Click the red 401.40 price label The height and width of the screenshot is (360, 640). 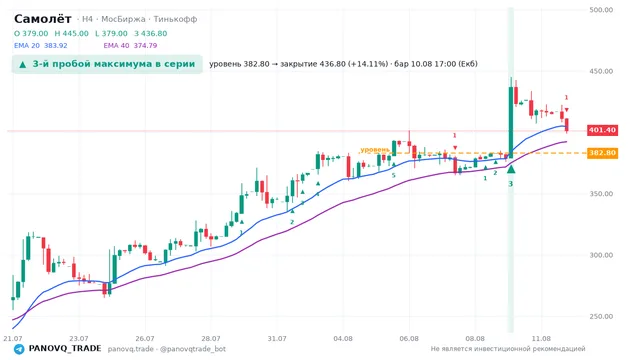tap(602, 130)
